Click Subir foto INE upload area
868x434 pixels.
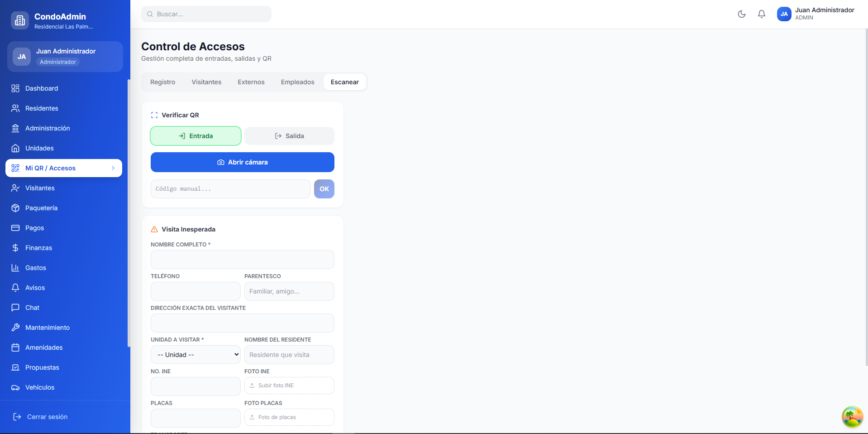coord(289,386)
